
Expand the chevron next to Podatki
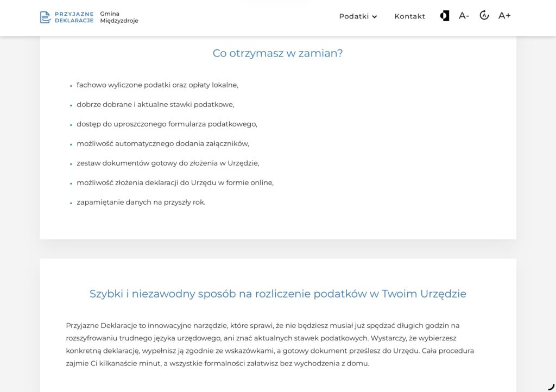pyautogui.click(x=375, y=17)
